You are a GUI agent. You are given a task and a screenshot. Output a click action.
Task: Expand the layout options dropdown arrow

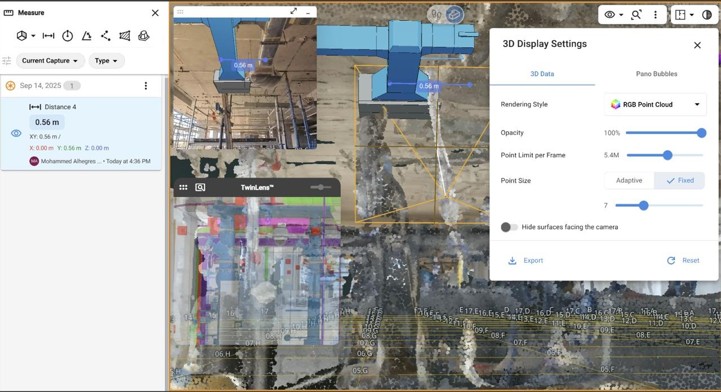coord(692,15)
